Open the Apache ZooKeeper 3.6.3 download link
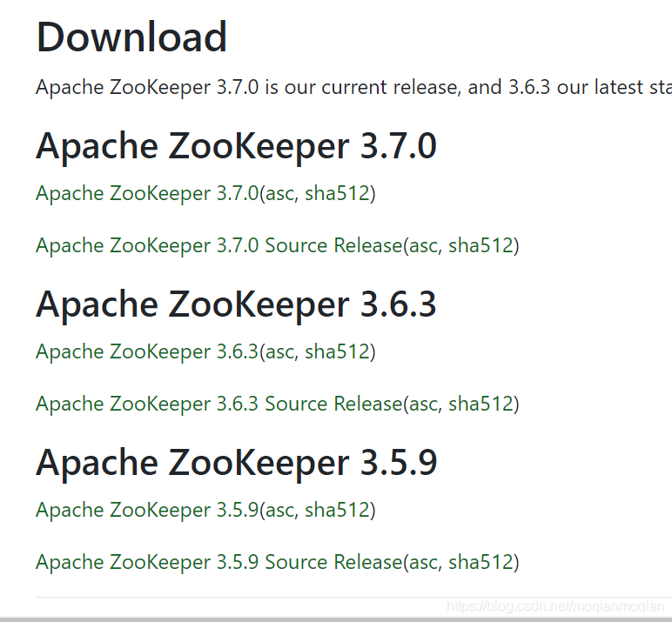 point(147,351)
